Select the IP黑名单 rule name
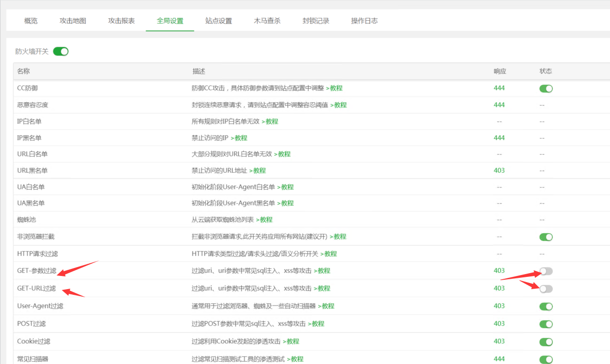 (29, 138)
